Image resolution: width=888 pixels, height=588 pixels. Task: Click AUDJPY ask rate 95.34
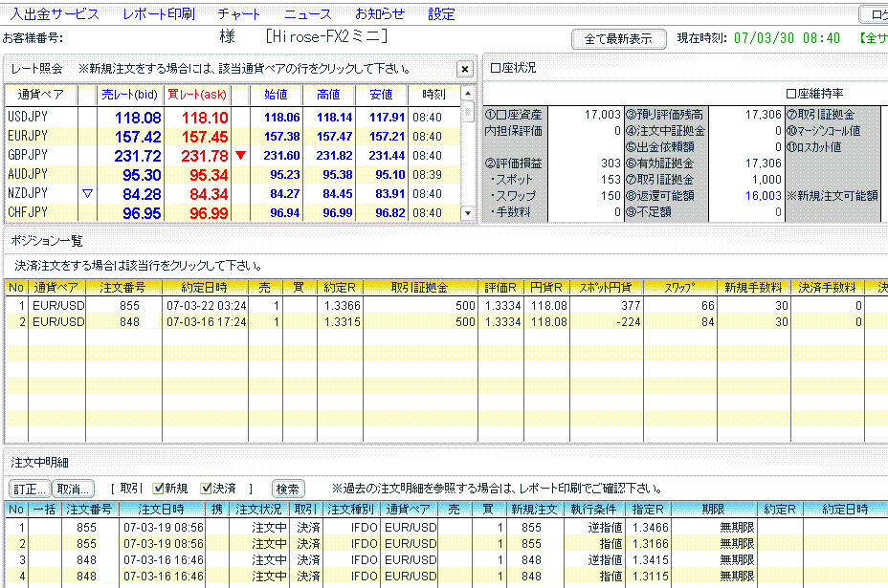(209, 175)
